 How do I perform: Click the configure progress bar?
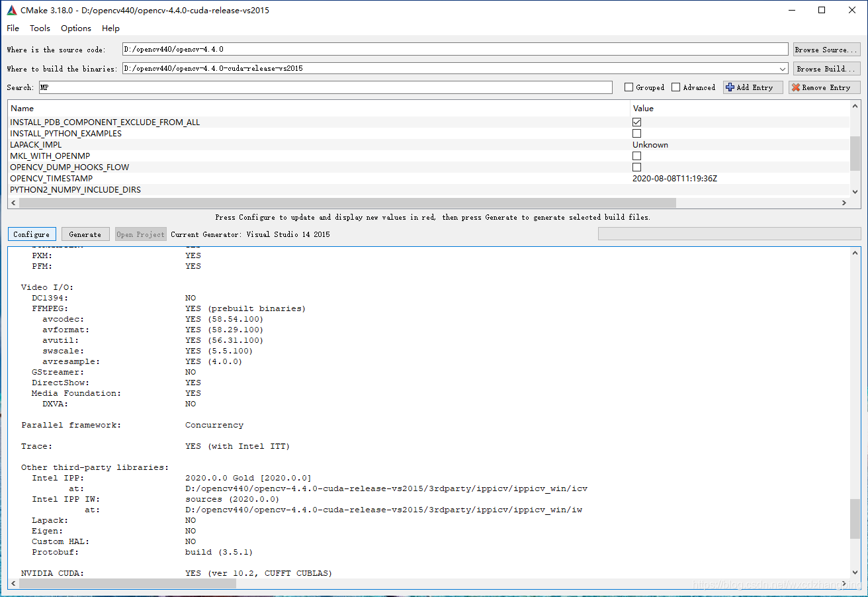[730, 234]
